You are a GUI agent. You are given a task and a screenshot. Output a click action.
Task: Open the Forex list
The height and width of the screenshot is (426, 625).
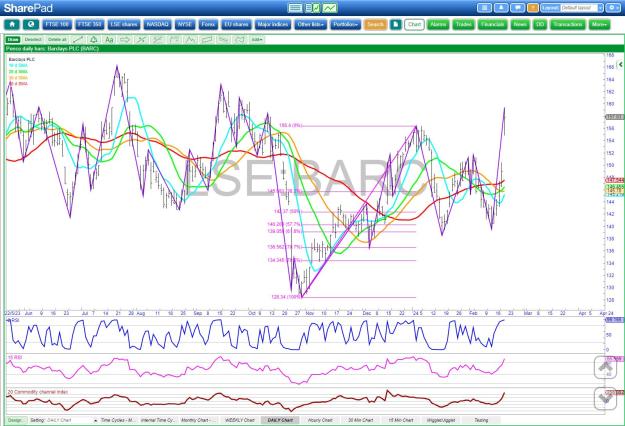[208, 24]
